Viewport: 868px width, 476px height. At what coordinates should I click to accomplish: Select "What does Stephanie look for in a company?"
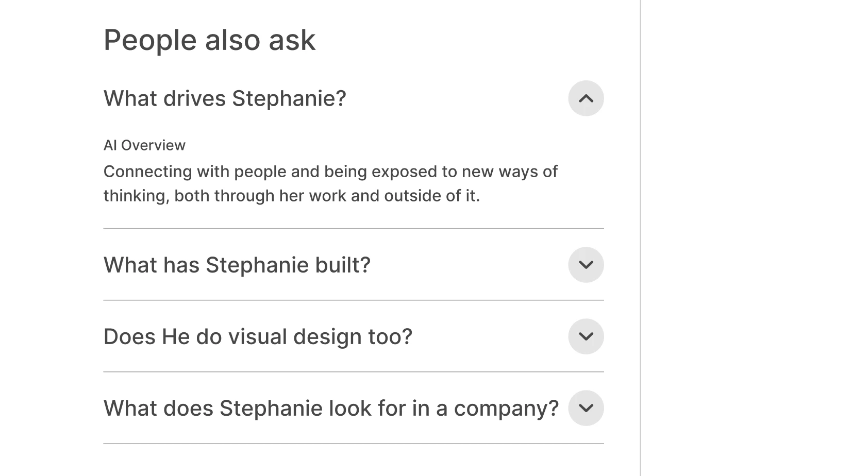[330, 409]
